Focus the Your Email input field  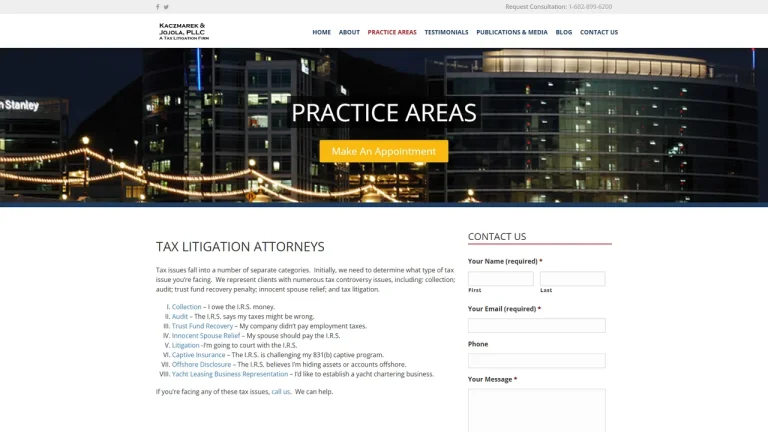pyautogui.click(x=537, y=326)
